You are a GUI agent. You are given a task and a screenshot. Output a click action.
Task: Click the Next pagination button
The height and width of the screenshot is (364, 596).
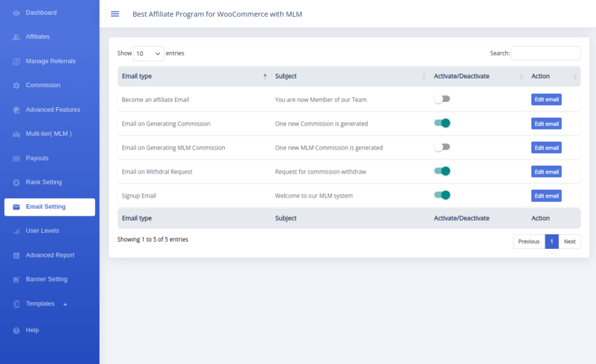pyautogui.click(x=569, y=242)
